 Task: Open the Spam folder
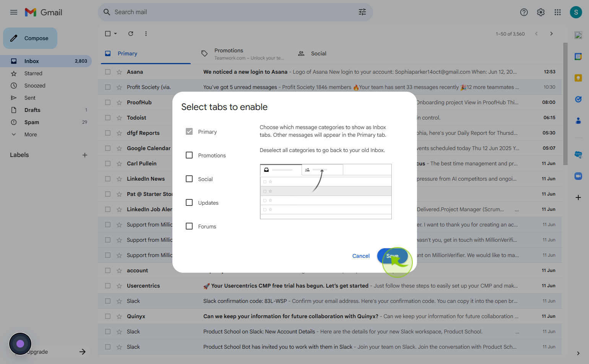(46, 122)
